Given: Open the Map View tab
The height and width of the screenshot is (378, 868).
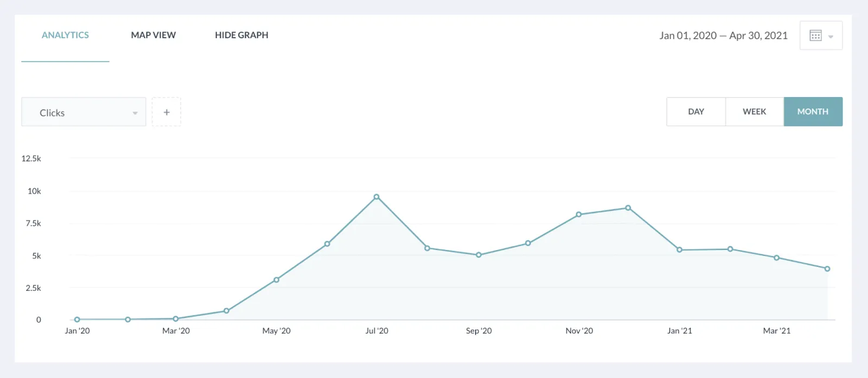Looking at the screenshot, I should point(153,35).
